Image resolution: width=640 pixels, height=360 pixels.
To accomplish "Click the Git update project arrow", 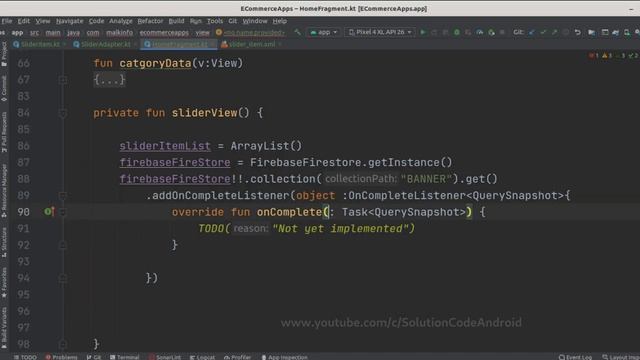I will tap(531, 32).
